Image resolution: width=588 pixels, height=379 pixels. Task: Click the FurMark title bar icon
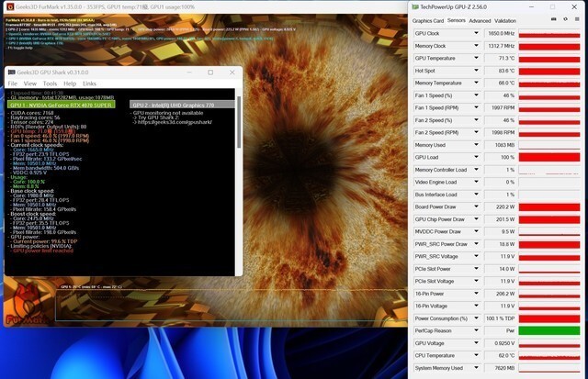7,6
